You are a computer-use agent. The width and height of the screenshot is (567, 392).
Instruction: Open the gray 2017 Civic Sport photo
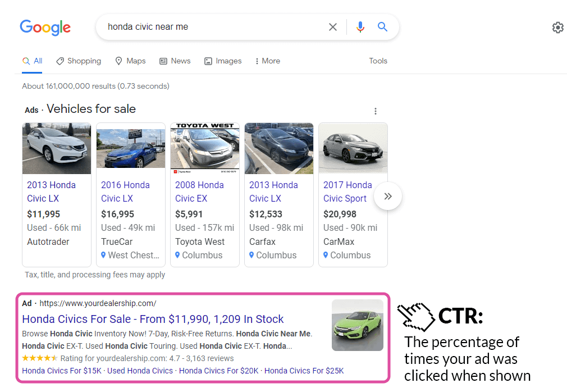tap(353, 148)
